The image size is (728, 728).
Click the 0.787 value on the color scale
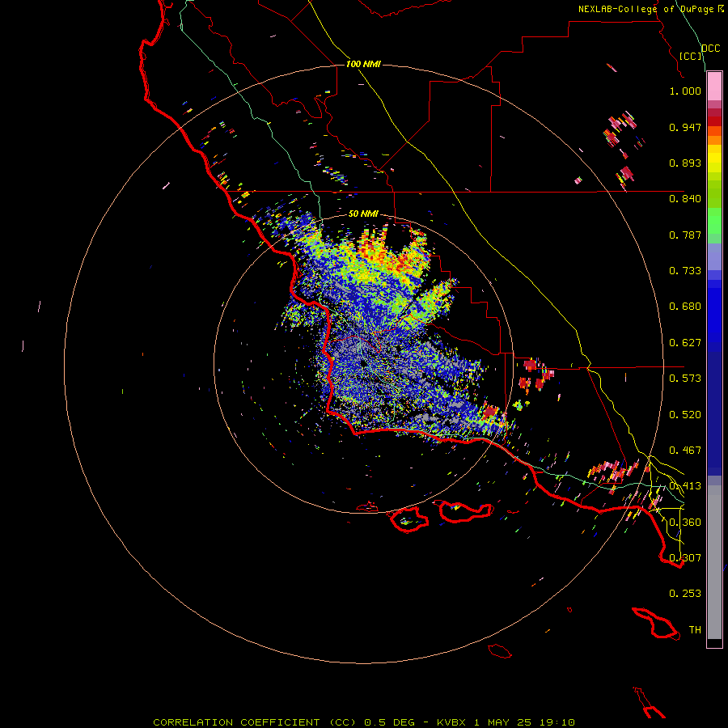[685, 235]
